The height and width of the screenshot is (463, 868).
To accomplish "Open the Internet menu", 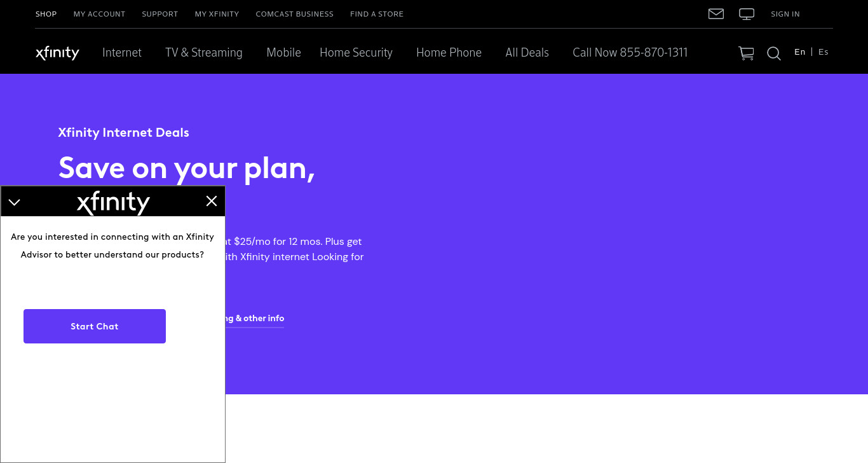I will coord(122,53).
